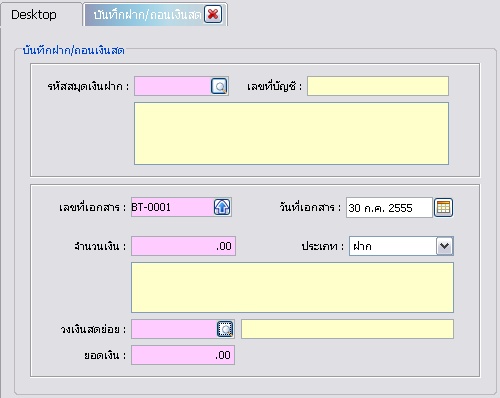Click the lookup icon beside วงเงินสดย่อย field
Screen dimensions: 500x398
point(225,329)
